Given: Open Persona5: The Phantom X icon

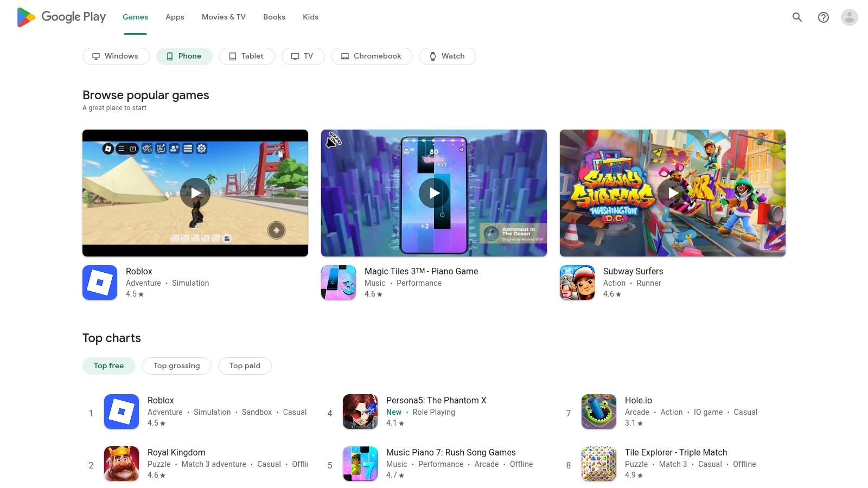Looking at the screenshot, I should 360,412.
